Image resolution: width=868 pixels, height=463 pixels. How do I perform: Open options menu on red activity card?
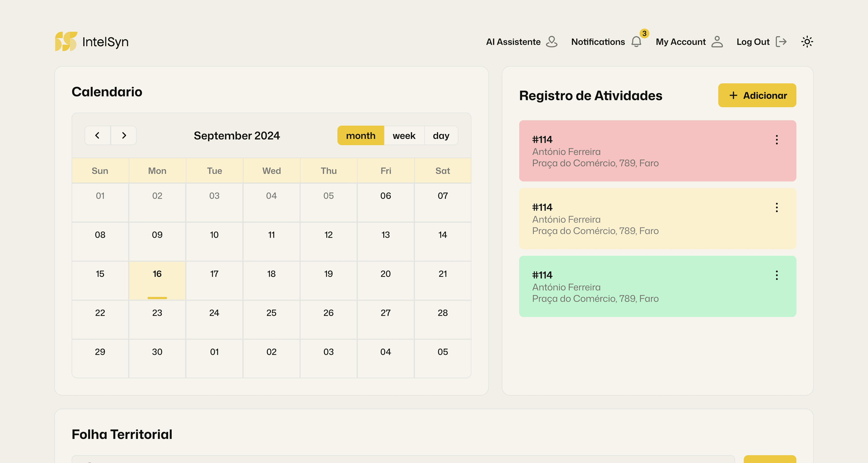pyautogui.click(x=776, y=140)
